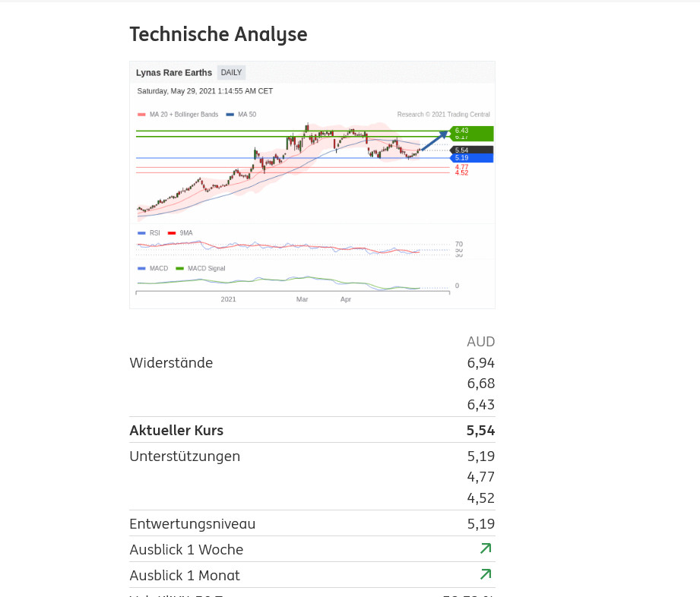700x597 pixels.
Task: Click the blue 5.19 support price tag
Action: click(471, 158)
